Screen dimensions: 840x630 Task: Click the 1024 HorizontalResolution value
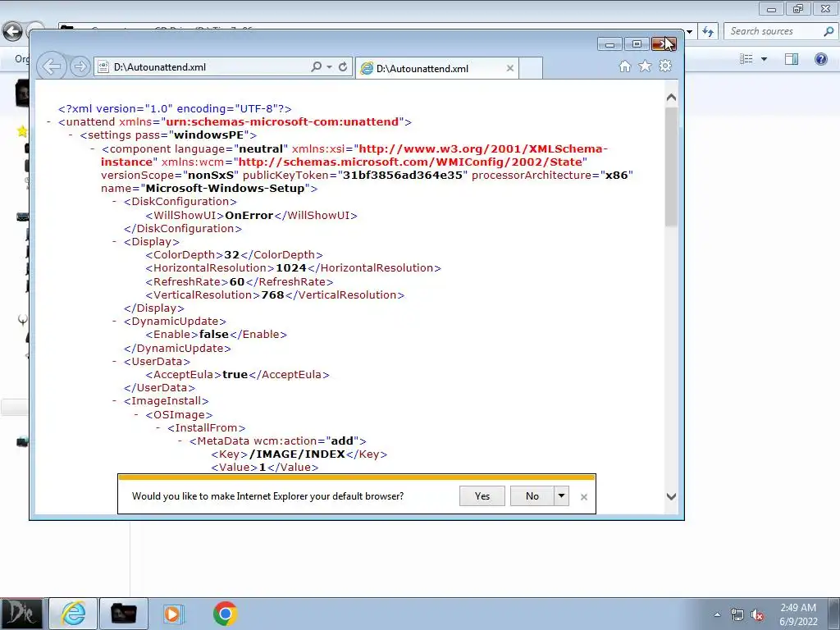click(x=291, y=268)
